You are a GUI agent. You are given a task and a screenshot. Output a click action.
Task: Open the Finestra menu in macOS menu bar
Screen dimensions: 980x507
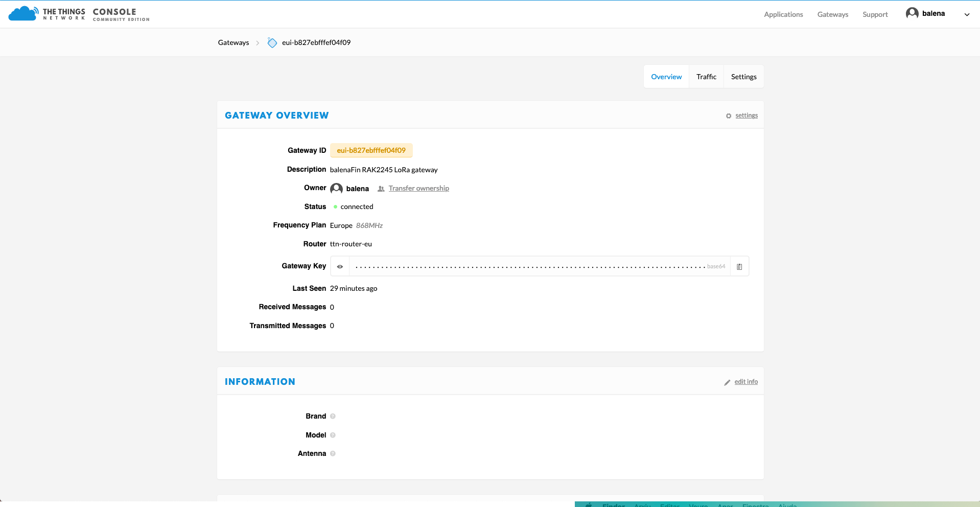pos(756,505)
